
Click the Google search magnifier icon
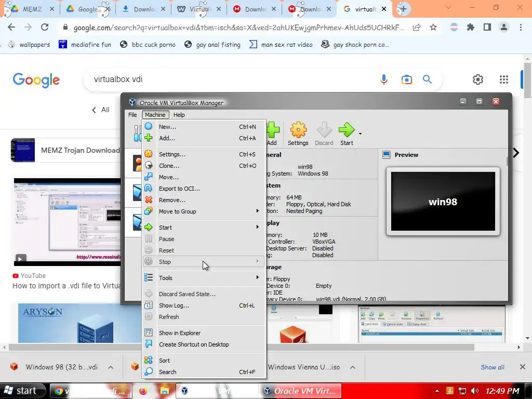(427, 79)
